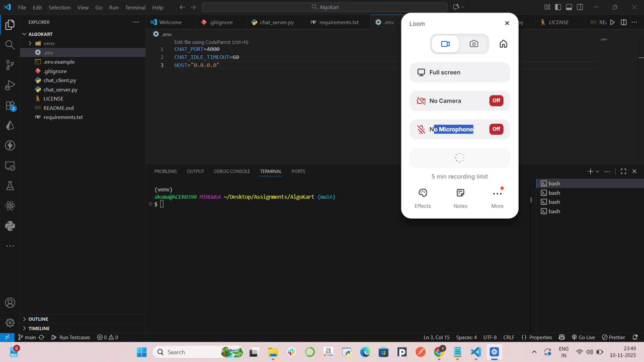Viewport: 644px width, 362px height.
Task: Open Loom Notes
Action: coord(460,198)
